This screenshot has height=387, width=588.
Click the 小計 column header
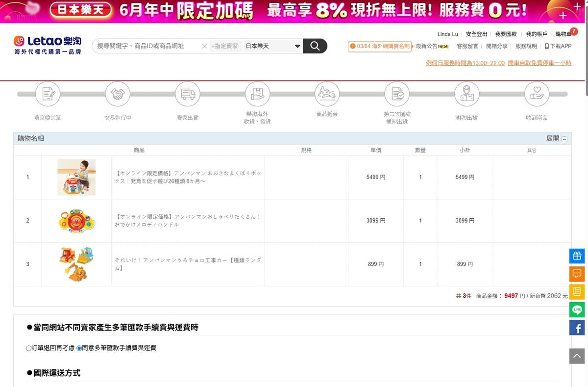(x=465, y=150)
